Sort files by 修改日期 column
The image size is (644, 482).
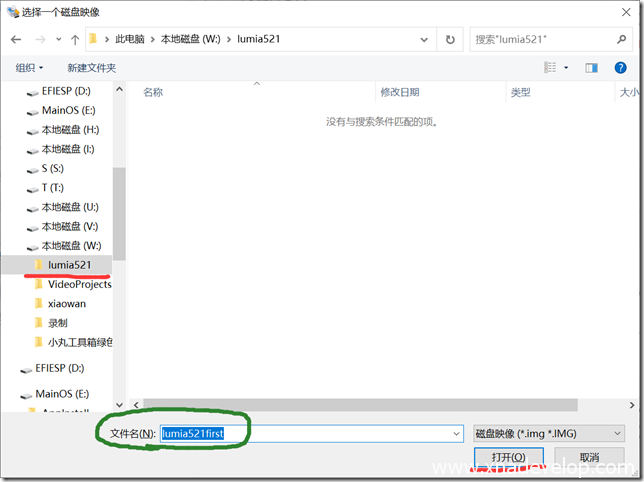click(399, 92)
